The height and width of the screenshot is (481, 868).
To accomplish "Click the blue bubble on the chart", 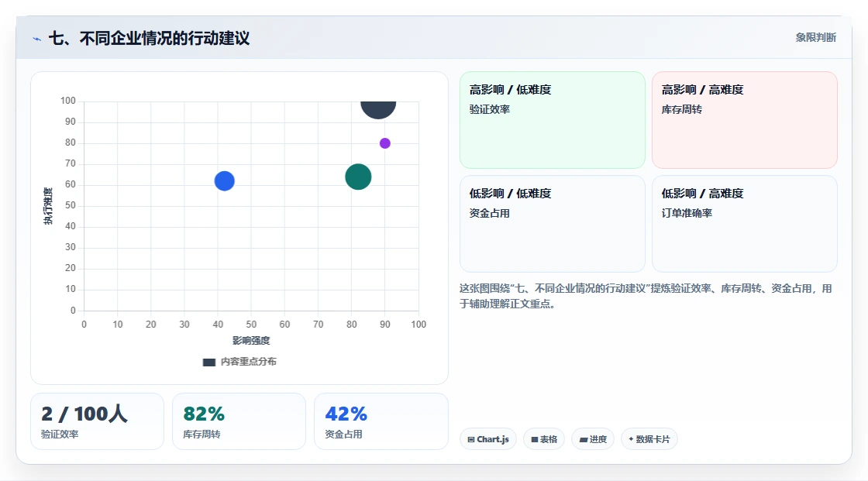I will [x=224, y=181].
